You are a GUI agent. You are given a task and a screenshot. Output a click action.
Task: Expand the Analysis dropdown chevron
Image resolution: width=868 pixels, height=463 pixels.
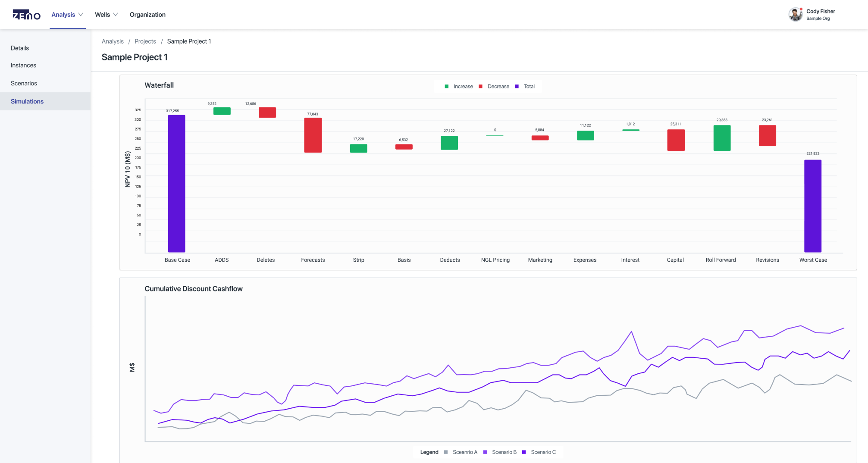pos(81,15)
